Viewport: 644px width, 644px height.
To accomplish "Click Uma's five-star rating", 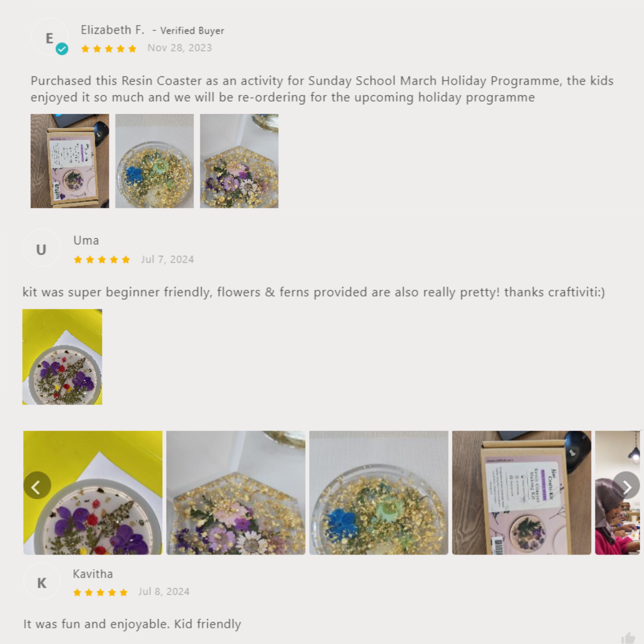I will pyautogui.click(x=102, y=259).
